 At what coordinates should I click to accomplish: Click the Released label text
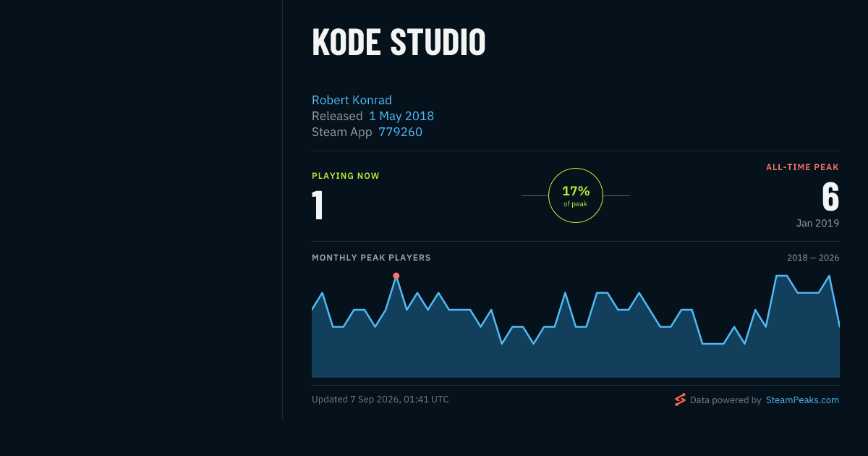[337, 116]
